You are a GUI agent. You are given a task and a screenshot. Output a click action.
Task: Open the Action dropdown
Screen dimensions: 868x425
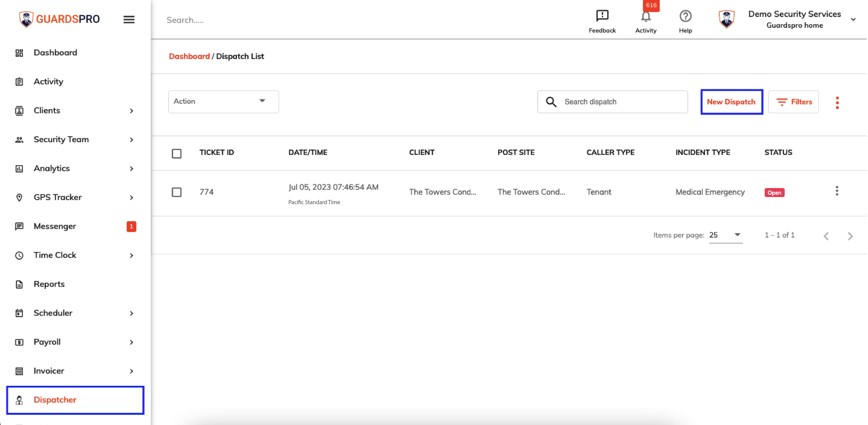tap(223, 101)
